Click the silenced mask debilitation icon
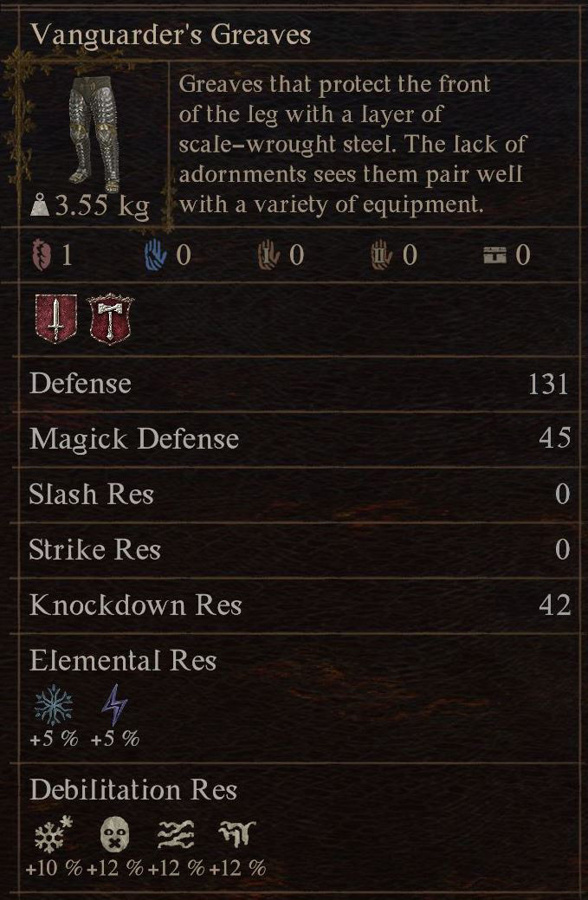This screenshot has height=900, width=588. point(114,835)
